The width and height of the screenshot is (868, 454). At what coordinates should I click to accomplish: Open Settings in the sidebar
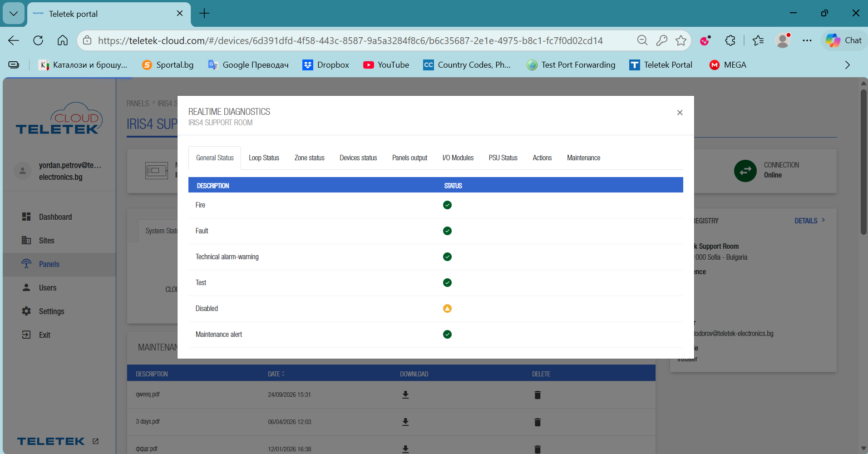[x=59, y=311]
